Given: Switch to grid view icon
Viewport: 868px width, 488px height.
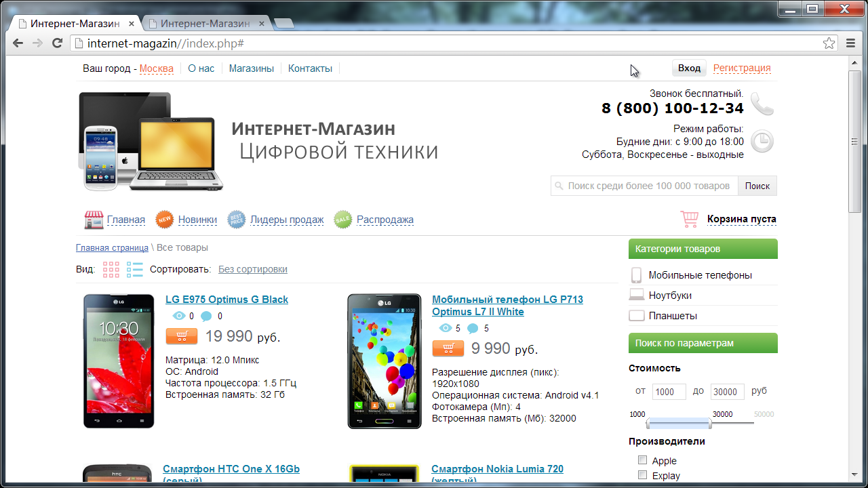Looking at the screenshot, I should pyautogui.click(x=111, y=270).
